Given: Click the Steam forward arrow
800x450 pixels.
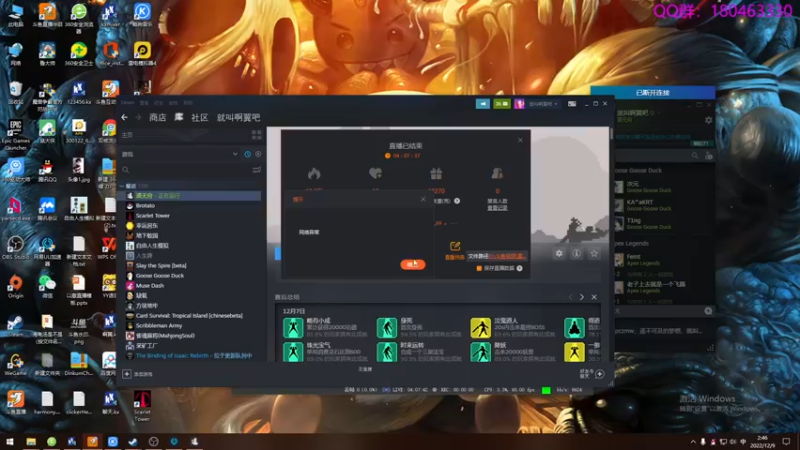Looking at the screenshot, I should pyautogui.click(x=138, y=117).
